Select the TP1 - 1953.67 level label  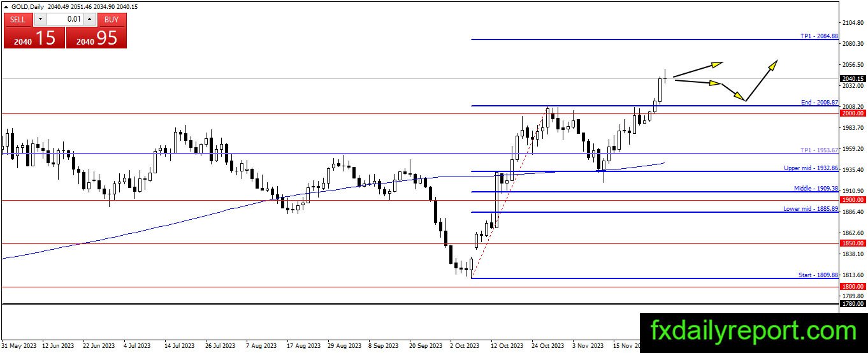pyautogui.click(x=819, y=150)
